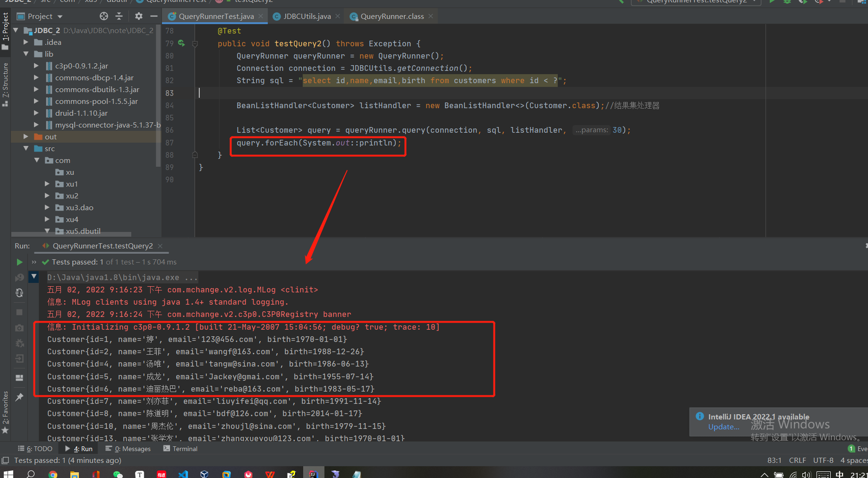Click 83:1 cursor position indicator
The width and height of the screenshot is (868, 478).
774,460
